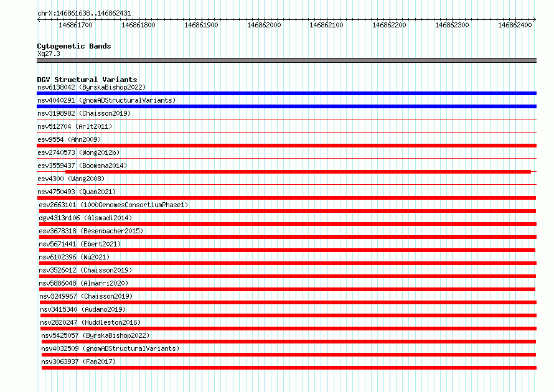This screenshot has height=392, width=554.
Task: Open esv4300 (Wang2008) variant label
Action: point(71,179)
